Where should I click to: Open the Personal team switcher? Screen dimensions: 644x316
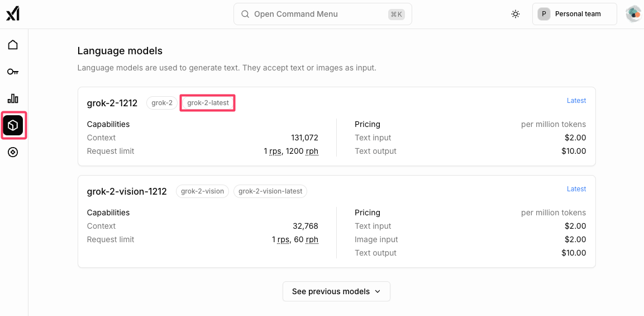574,14
